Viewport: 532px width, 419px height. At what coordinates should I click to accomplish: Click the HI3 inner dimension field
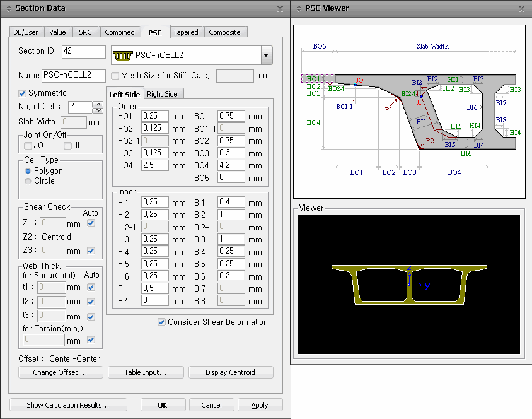click(x=154, y=239)
